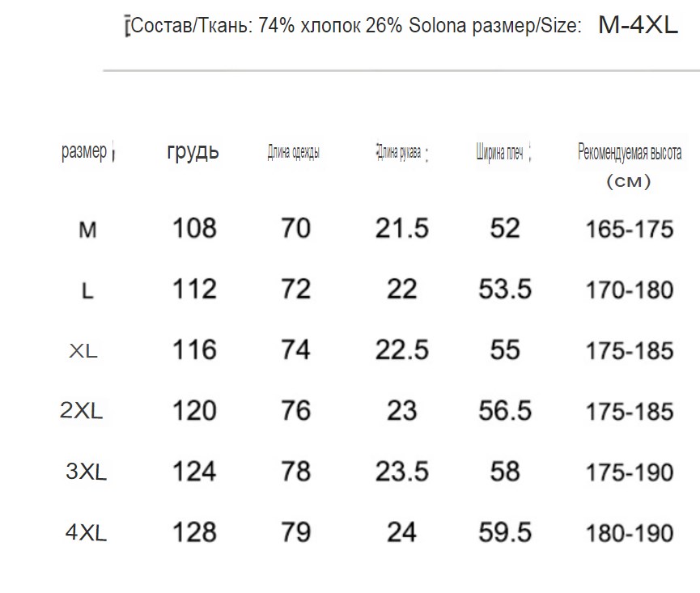Select the L size row label
This screenshot has width=700, height=593.
click(x=87, y=291)
